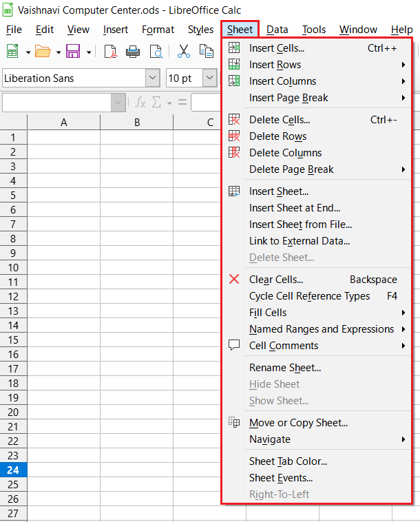Open the Tools menu
The width and height of the screenshot is (420, 522).
[314, 30]
